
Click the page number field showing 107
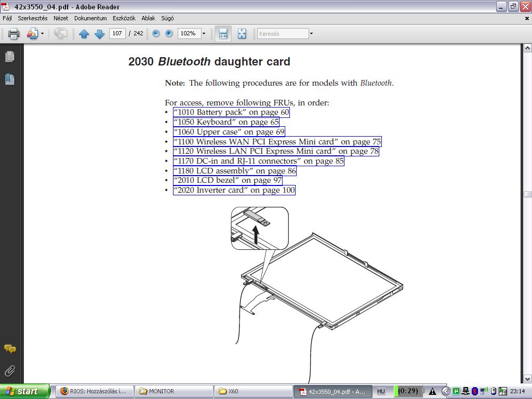click(x=117, y=33)
